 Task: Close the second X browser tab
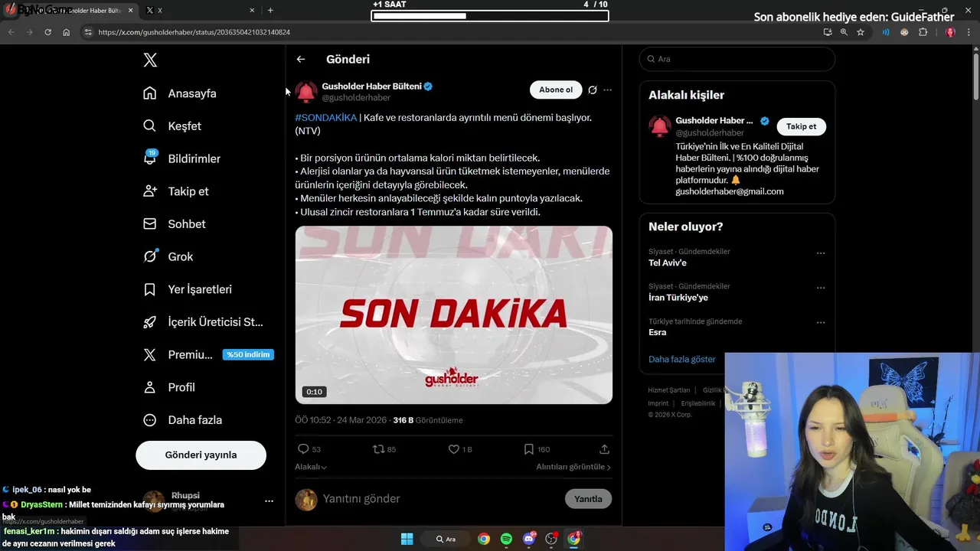pos(252,11)
